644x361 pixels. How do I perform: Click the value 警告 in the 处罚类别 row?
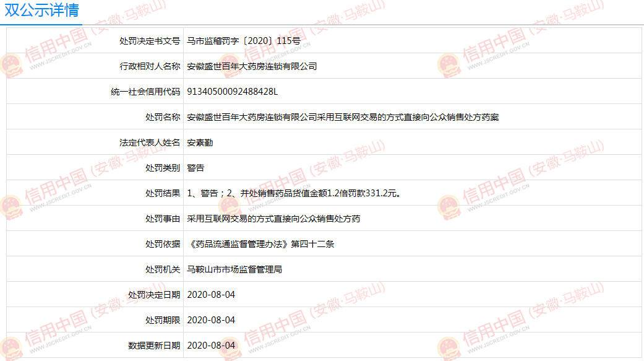coord(195,168)
